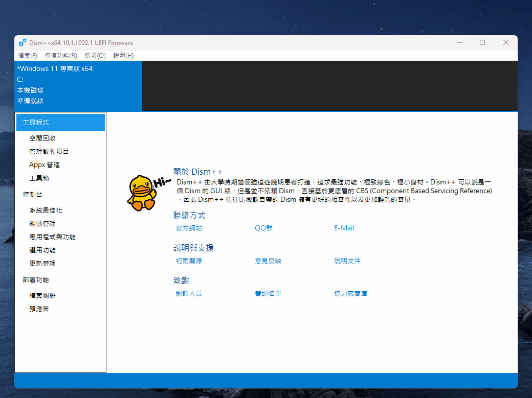
Task: Click the yellow duck mascot image
Action: click(x=142, y=193)
